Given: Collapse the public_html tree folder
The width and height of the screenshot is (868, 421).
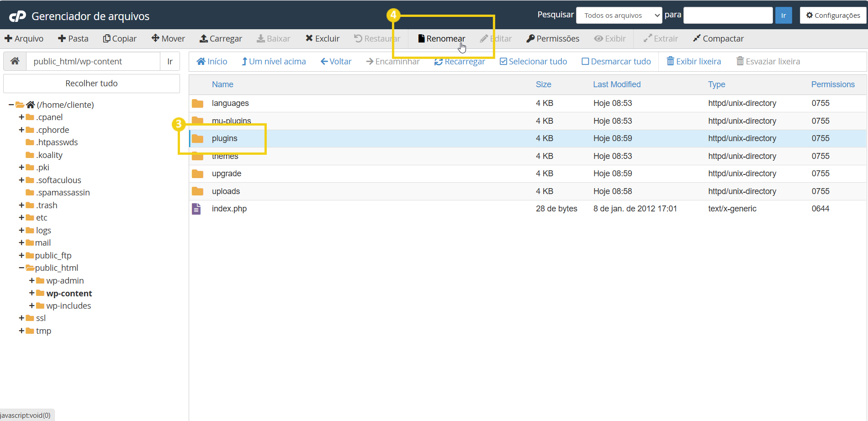Looking at the screenshot, I should click(x=21, y=268).
